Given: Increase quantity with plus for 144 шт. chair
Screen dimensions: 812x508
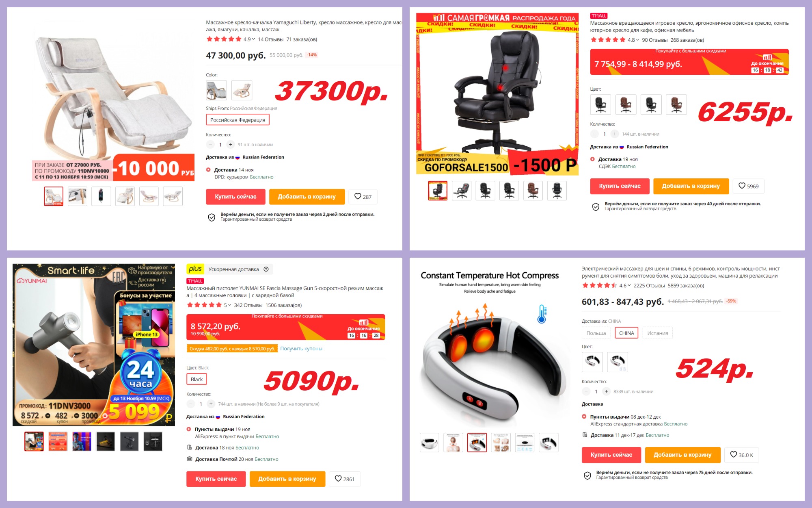Looking at the screenshot, I should click(615, 134).
